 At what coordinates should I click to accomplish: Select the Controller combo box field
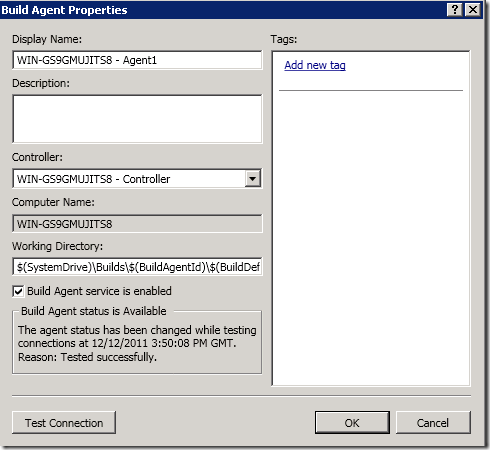[137, 179]
